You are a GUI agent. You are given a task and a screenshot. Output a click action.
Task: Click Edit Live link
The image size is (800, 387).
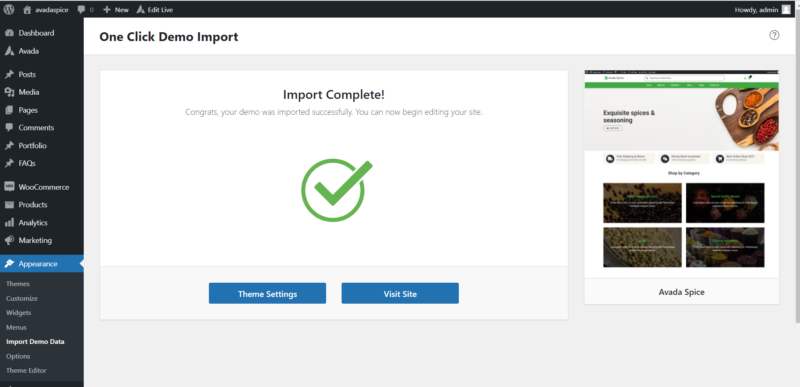[160, 10]
